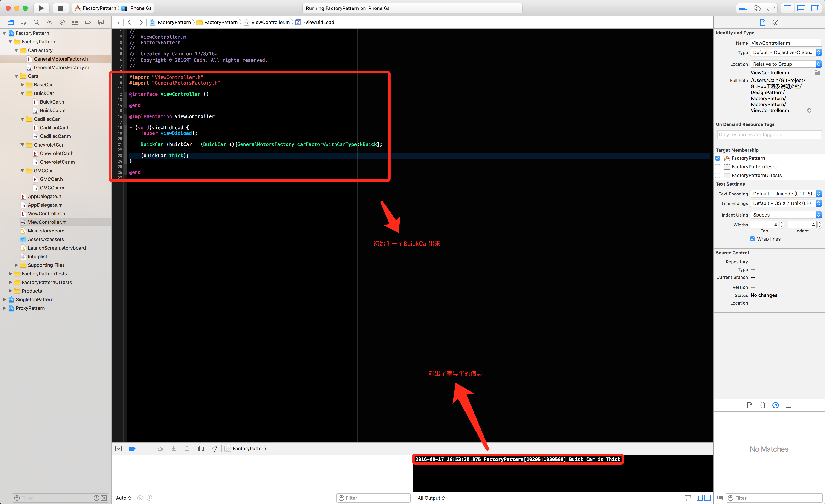Expand the BaseCar folder

22,85
